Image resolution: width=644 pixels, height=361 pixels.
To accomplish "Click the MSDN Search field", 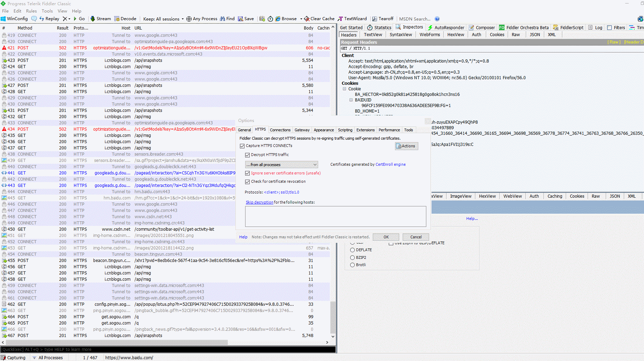I will tap(415, 19).
